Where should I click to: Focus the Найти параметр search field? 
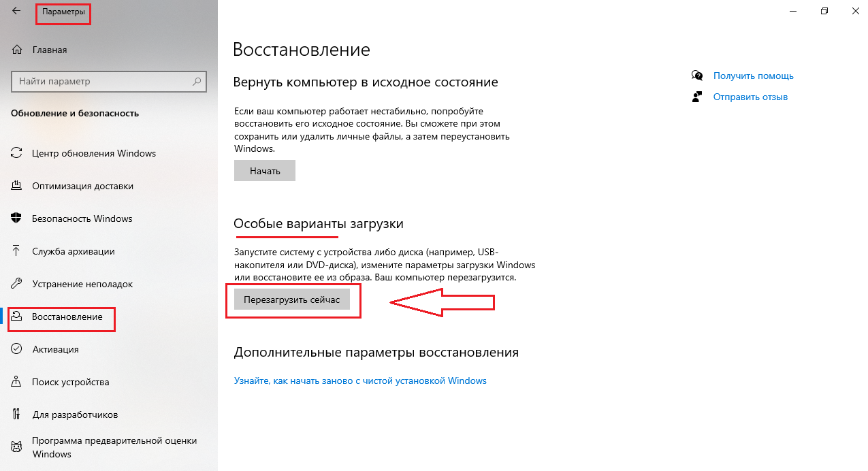pyautogui.click(x=109, y=81)
